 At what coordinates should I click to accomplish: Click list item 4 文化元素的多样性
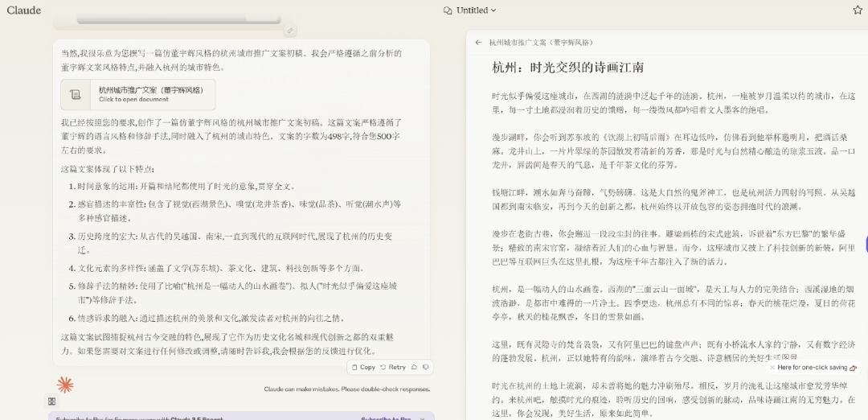[216, 268]
